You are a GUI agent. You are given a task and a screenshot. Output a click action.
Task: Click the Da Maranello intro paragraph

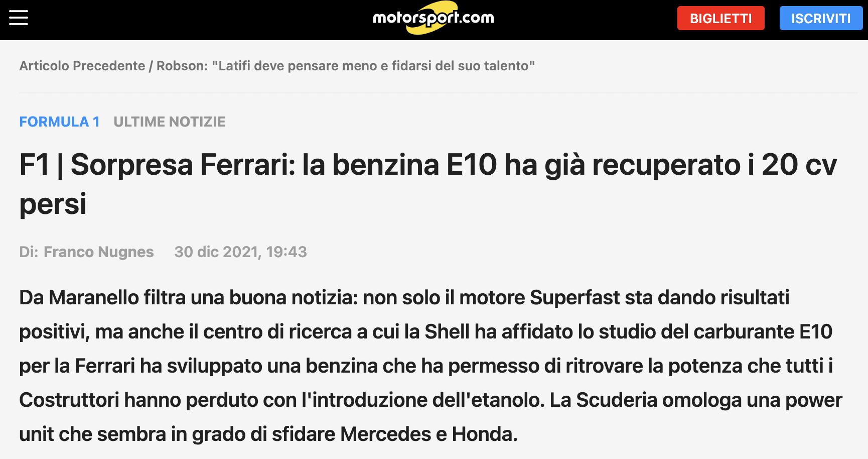click(x=430, y=366)
